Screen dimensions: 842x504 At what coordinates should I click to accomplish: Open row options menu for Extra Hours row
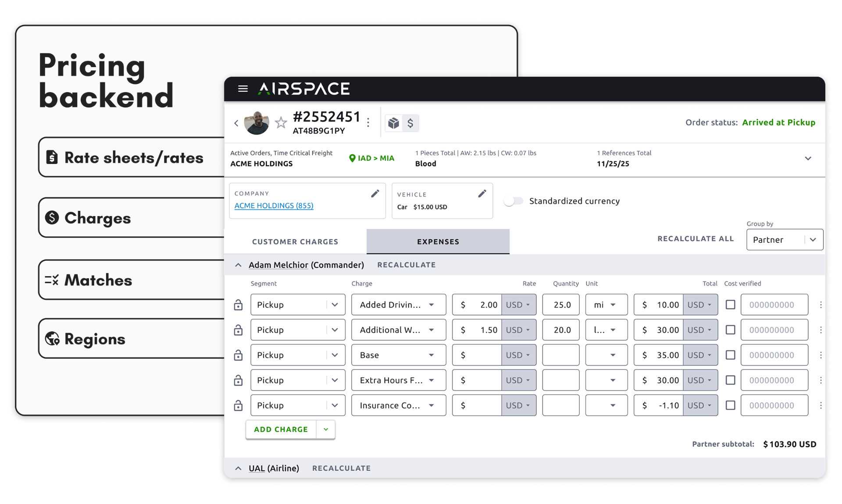coord(821,380)
